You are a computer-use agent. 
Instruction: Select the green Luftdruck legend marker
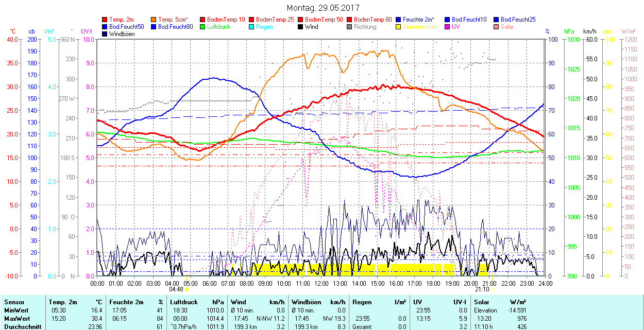coord(203,27)
